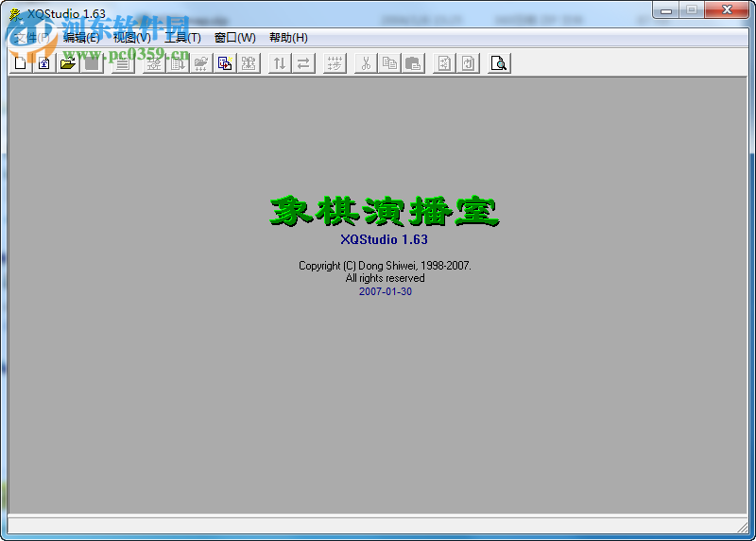Click the grayed icon left of Find icon
Image resolution: width=756 pixels, height=541 pixels.
click(468, 63)
